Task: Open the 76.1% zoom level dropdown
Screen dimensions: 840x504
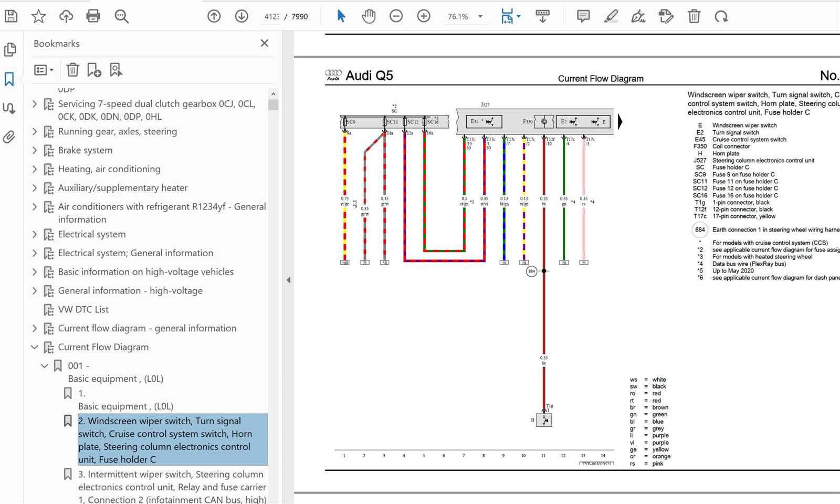Action: 480,17
